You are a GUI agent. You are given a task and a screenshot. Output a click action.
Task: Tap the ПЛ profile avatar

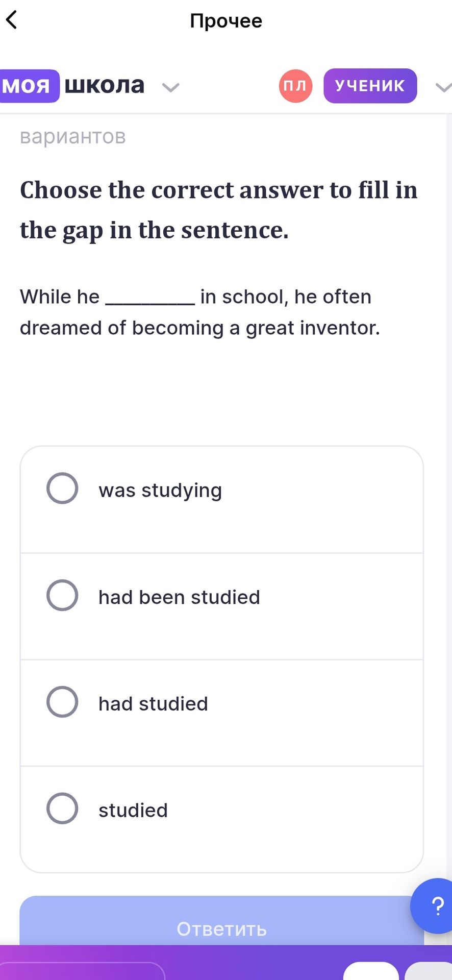coord(295,86)
